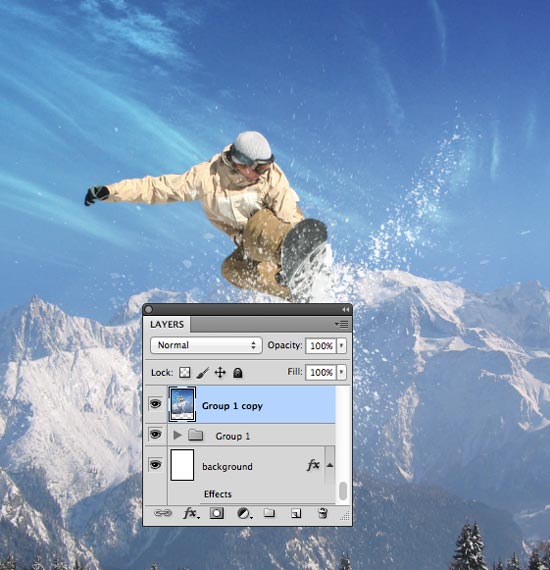Add a layer mask
The width and height of the screenshot is (550, 570).
point(217,513)
